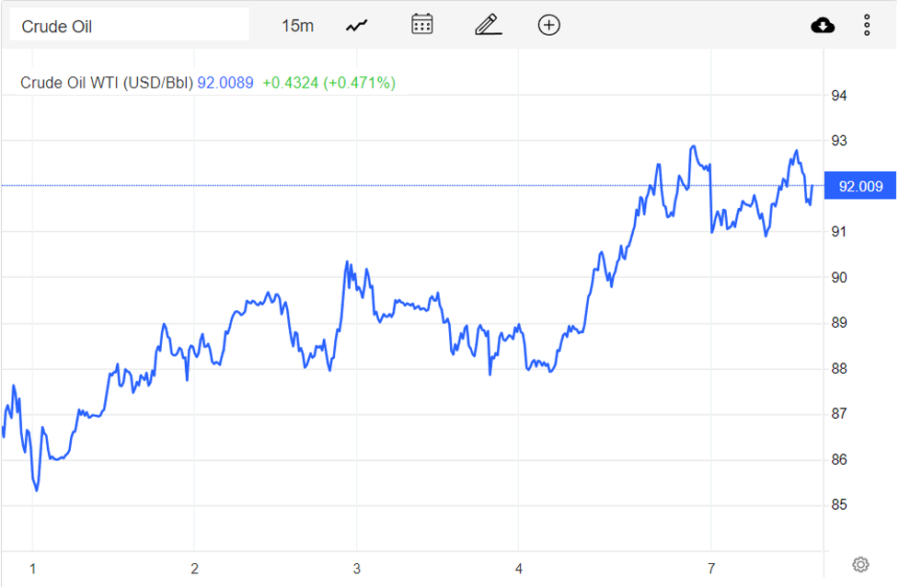
Task: Open chart settings gear icon
Action: tap(860, 564)
